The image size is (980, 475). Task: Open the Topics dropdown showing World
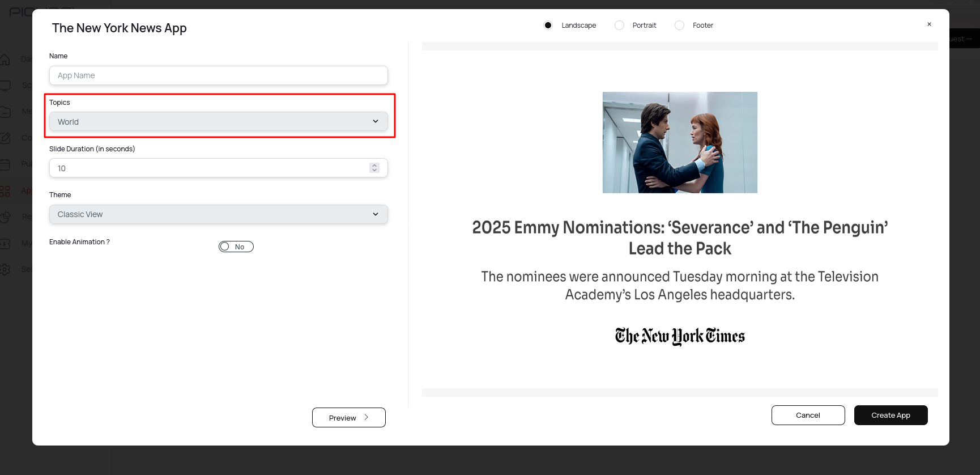click(218, 122)
